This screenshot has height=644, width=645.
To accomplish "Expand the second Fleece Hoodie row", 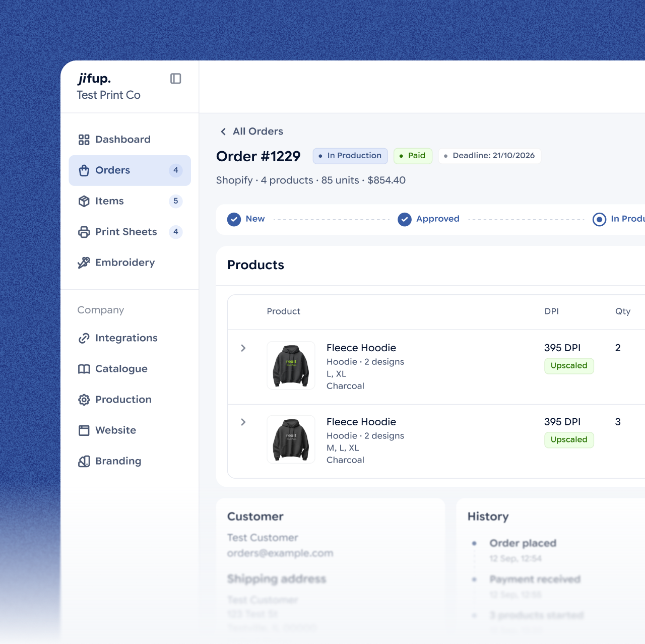I will (243, 422).
